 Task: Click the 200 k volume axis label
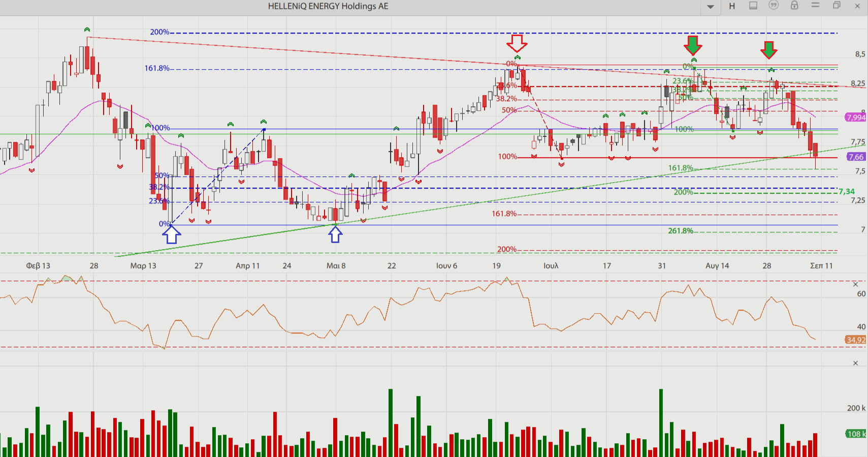(x=856, y=408)
